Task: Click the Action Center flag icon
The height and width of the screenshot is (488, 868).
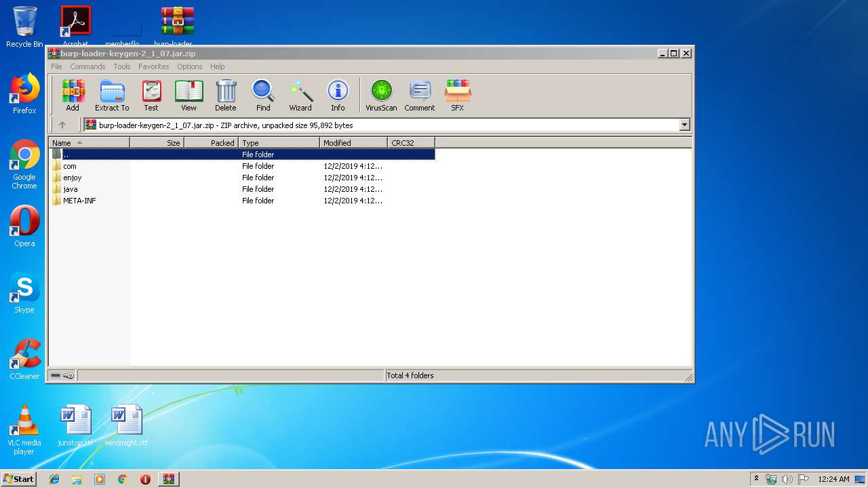Action: click(803, 479)
